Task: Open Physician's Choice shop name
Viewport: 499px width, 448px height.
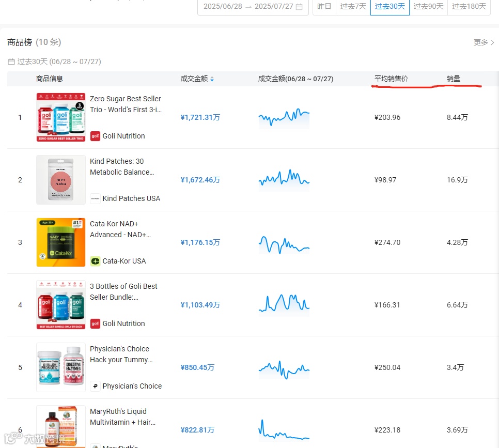Action: tap(132, 386)
